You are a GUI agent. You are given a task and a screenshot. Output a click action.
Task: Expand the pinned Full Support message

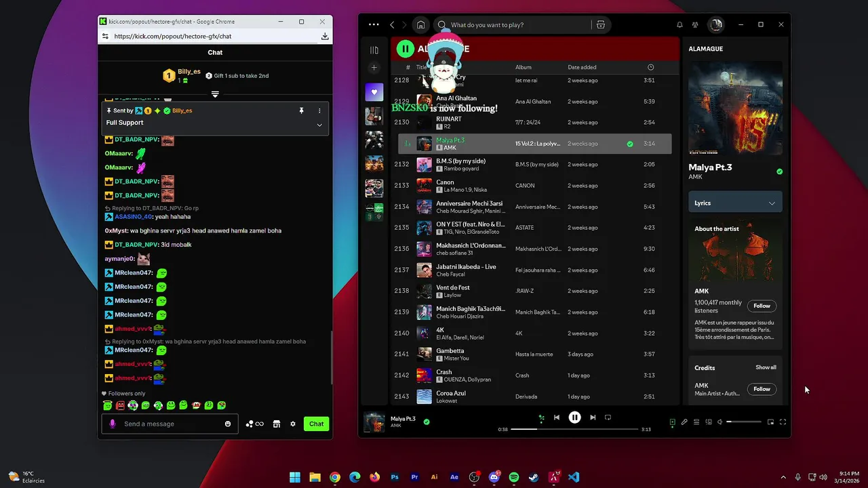point(319,125)
